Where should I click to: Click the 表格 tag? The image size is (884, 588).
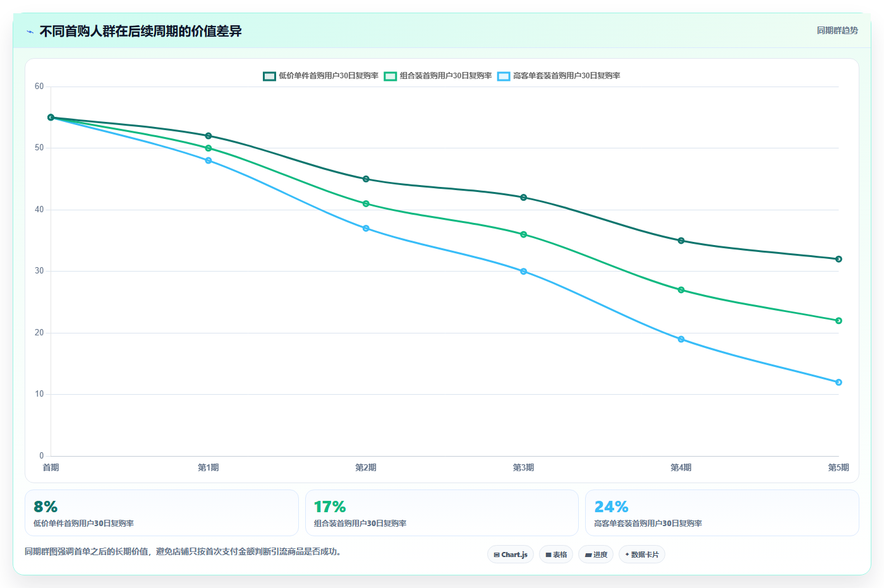(x=556, y=555)
